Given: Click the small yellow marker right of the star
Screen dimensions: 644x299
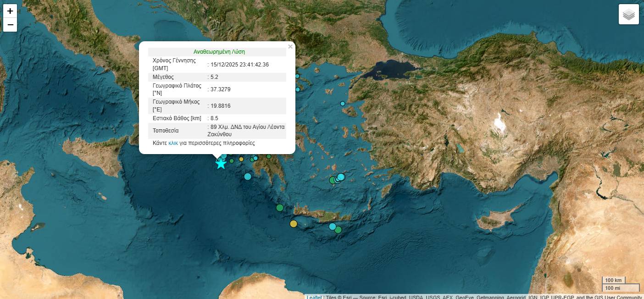Looking at the screenshot, I should [241, 159].
